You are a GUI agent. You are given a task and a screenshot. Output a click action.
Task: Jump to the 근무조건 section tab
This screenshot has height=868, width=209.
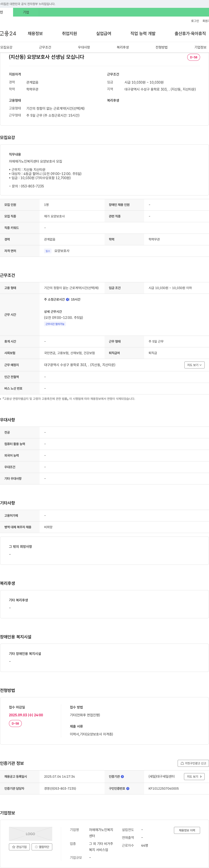point(45,47)
